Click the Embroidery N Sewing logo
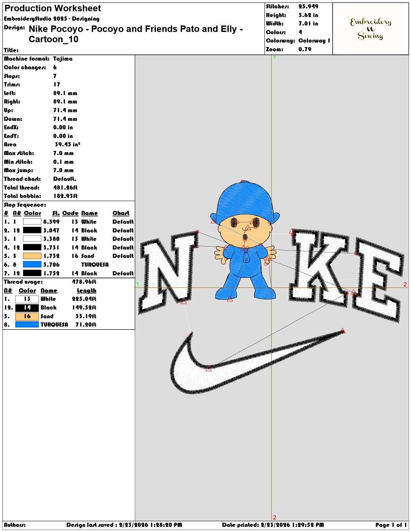 (370, 28)
